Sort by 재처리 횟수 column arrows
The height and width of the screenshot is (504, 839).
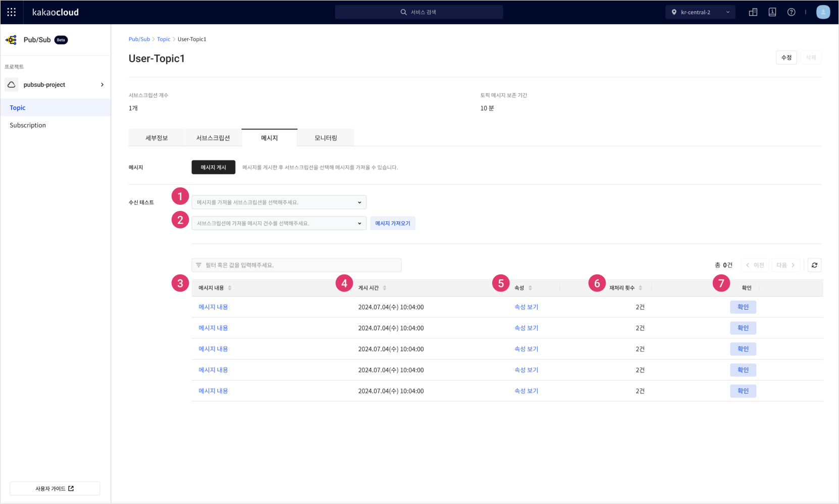[641, 288]
